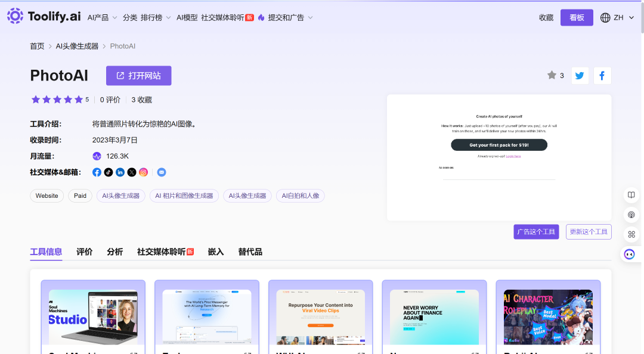Click the AI 相片和图像生成器 tag
Image resolution: width=644 pixels, height=354 pixels.
coord(184,196)
